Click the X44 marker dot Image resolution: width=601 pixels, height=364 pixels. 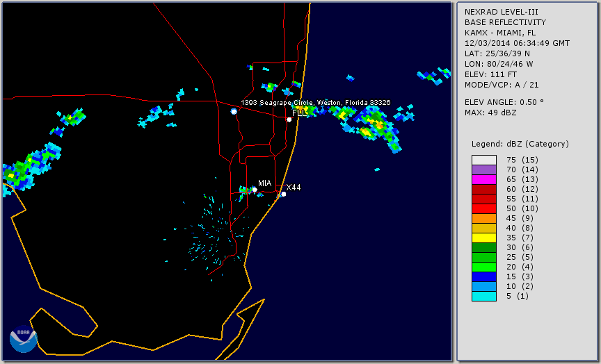[283, 194]
